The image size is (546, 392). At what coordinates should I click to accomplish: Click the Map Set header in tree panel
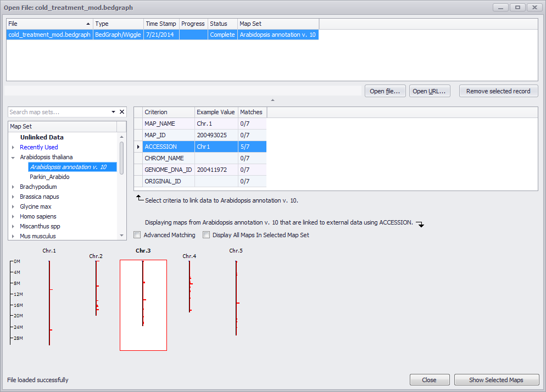click(62, 126)
